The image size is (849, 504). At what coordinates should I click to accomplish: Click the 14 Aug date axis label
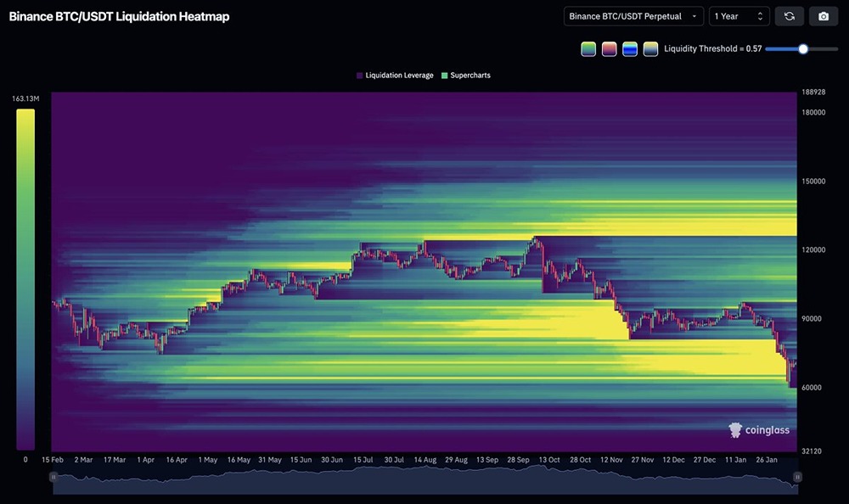click(425, 460)
